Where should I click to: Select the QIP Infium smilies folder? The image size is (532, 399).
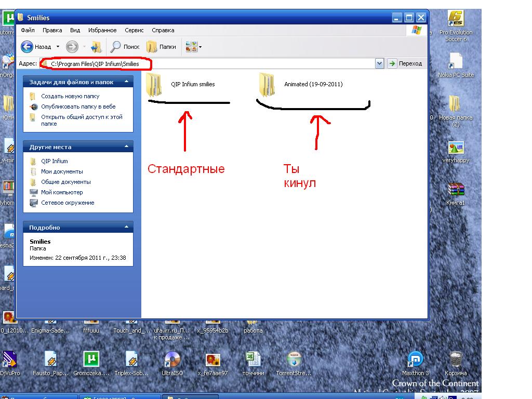[x=181, y=84]
